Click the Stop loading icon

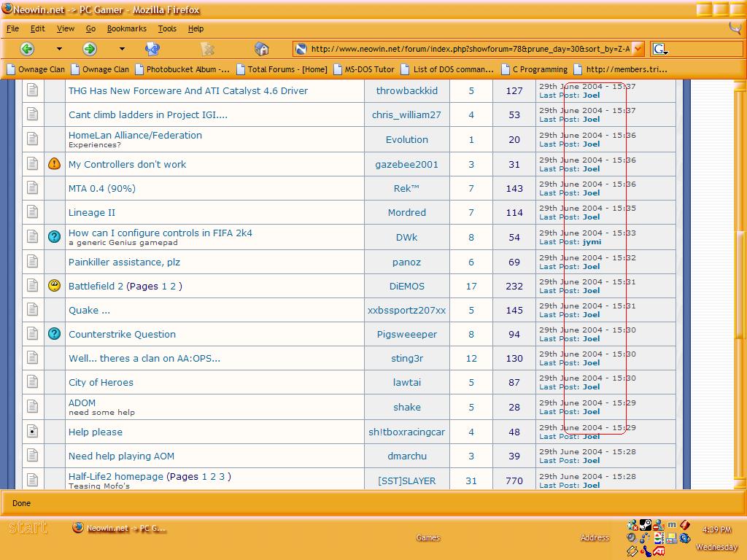(208, 49)
